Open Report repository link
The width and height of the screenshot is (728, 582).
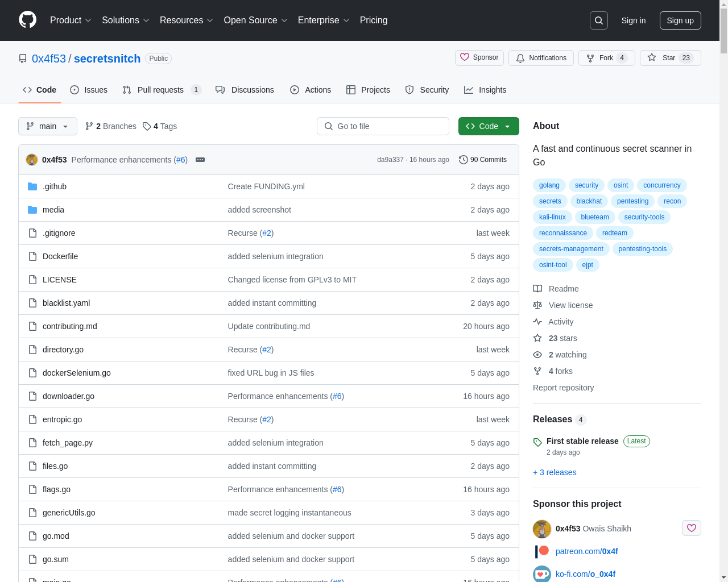[x=563, y=388]
